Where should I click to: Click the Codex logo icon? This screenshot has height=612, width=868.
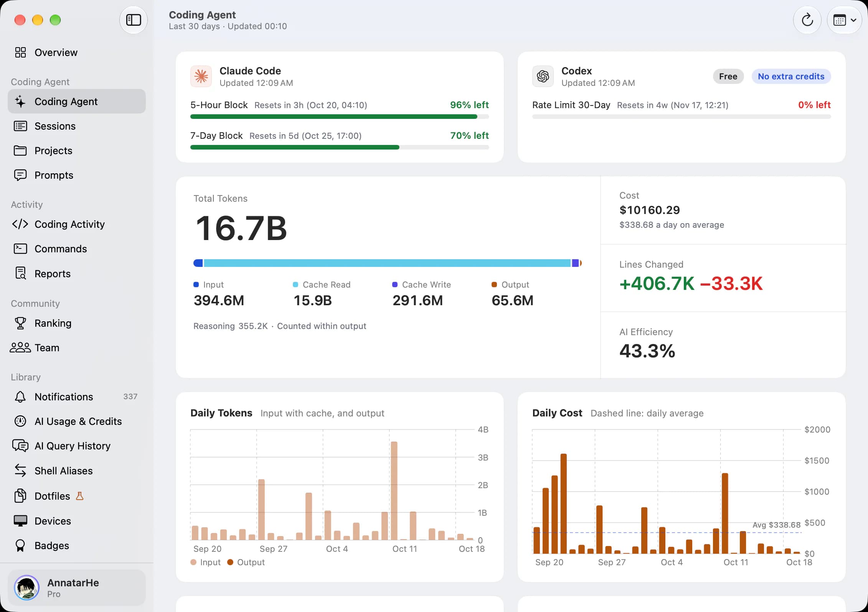click(543, 76)
